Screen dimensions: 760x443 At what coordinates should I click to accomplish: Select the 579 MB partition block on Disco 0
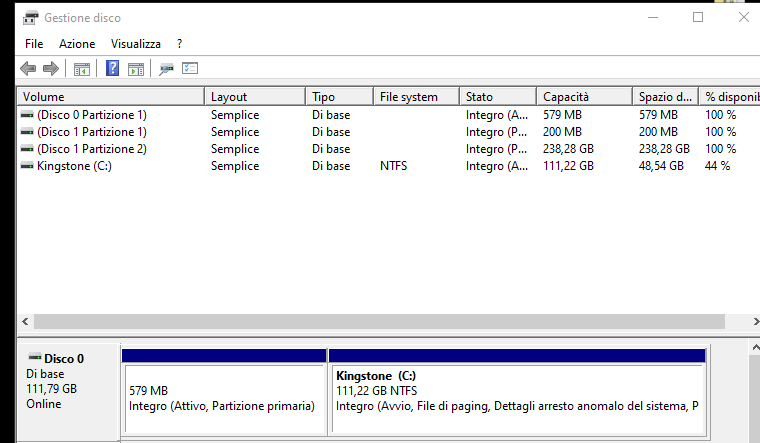(224, 392)
